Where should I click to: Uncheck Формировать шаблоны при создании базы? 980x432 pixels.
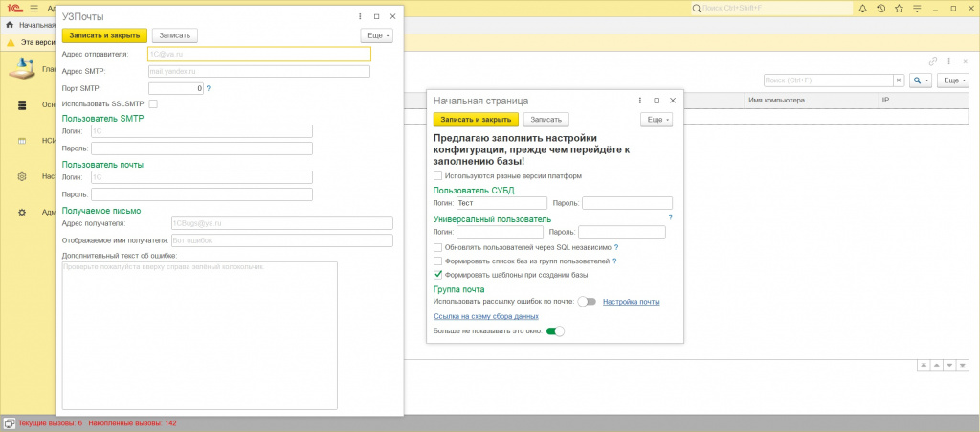[438, 275]
